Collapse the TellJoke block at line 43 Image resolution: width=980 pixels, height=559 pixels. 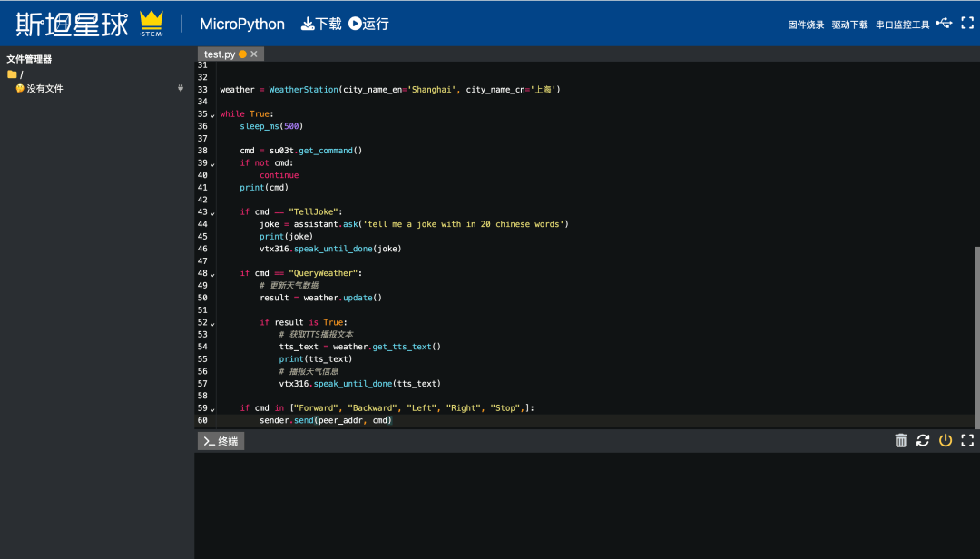[x=212, y=213]
